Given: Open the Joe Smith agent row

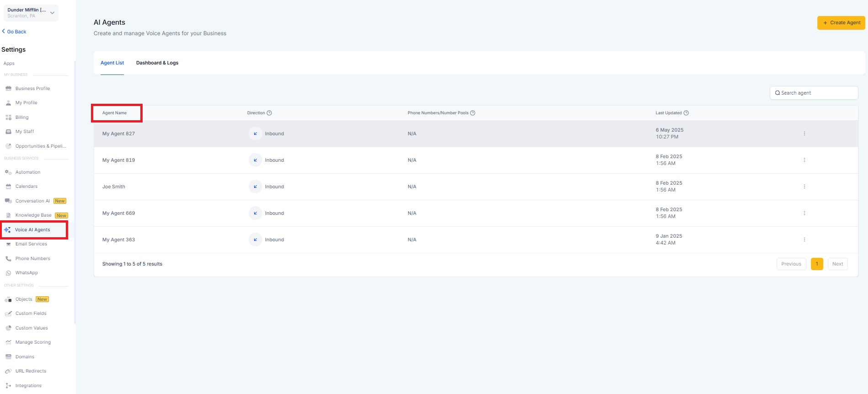Looking at the screenshot, I should tap(476, 187).
